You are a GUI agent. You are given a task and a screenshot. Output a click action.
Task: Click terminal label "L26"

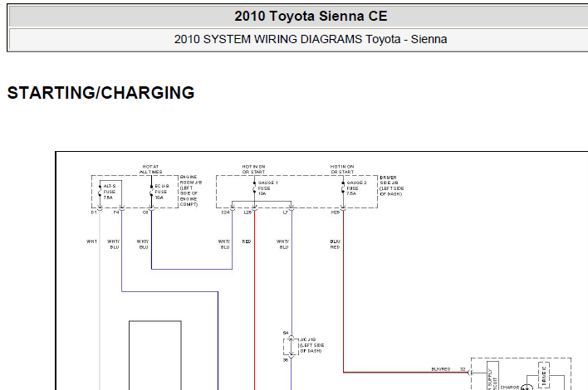pyautogui.click(x=247, y=212)
